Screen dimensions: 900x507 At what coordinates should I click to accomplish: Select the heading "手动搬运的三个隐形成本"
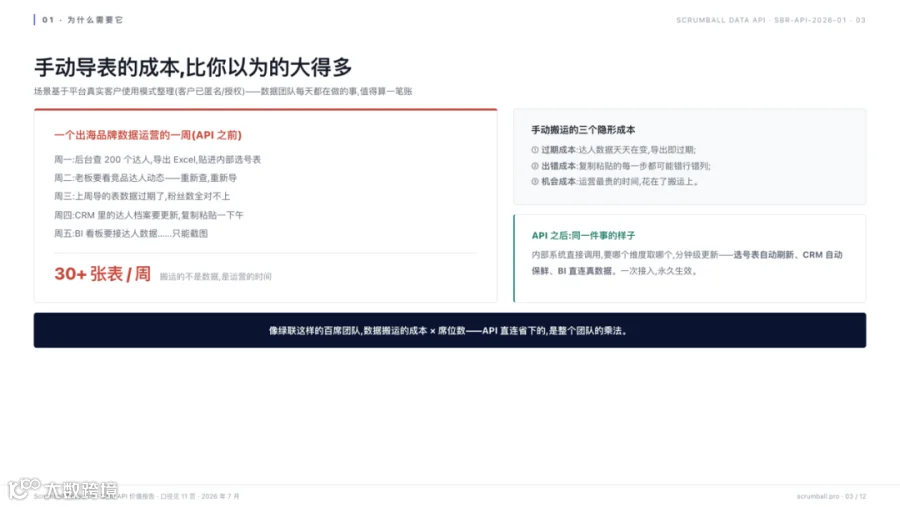click(583, 130)
